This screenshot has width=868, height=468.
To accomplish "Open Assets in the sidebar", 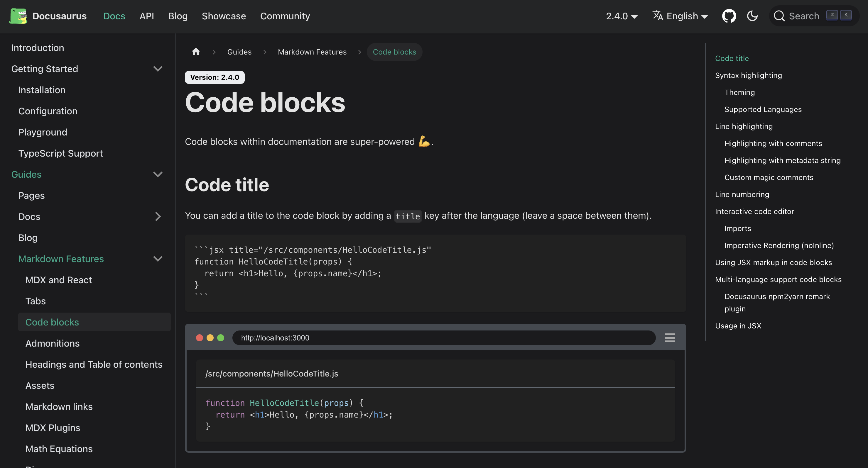I will point(40,386).
